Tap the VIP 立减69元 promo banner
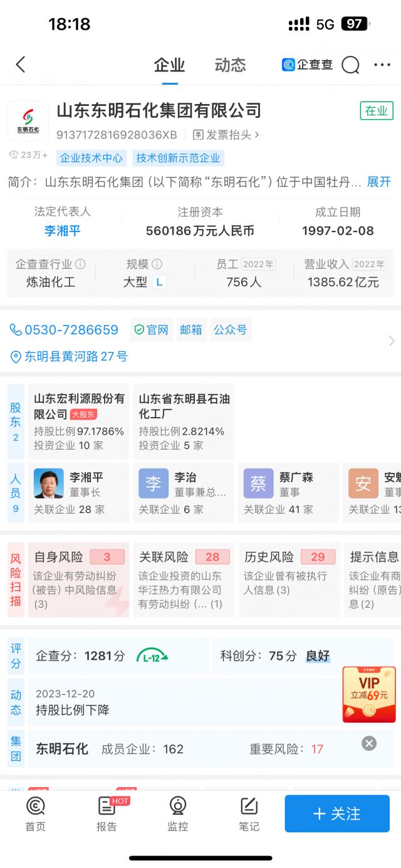 [369, 694]
